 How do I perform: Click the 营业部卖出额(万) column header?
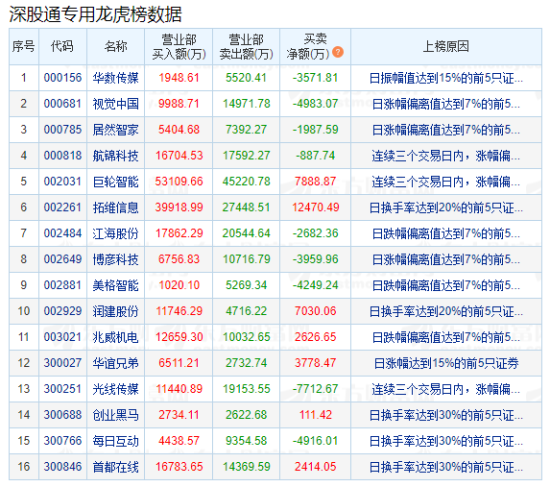click(246, 46)
